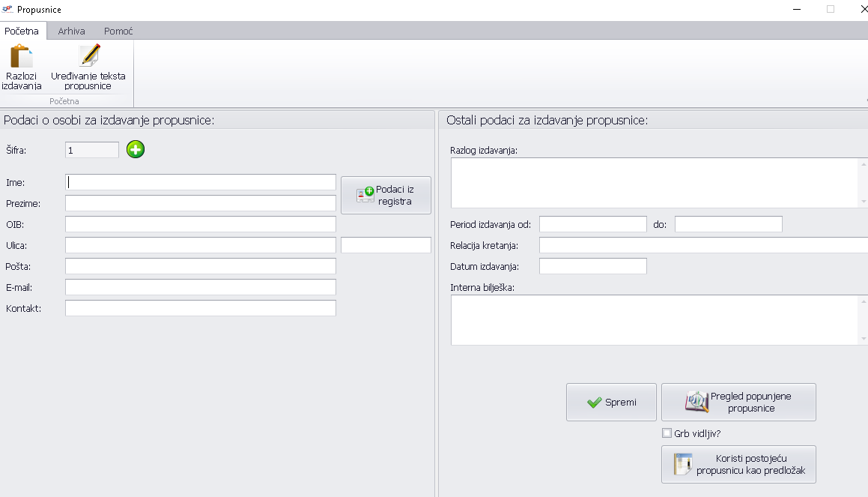Open the Pomoć tab

click(118, 31)
